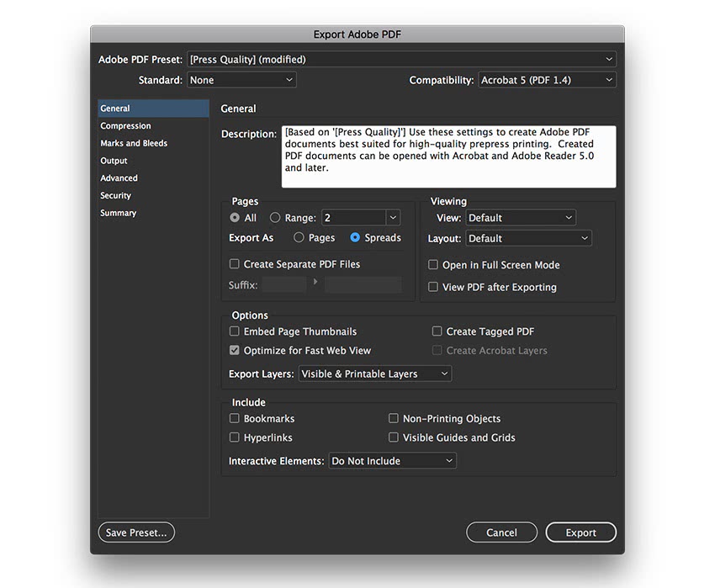
Task: Check View PDF after Exporting
Action: pyautogui.click(x=433, y=287)
